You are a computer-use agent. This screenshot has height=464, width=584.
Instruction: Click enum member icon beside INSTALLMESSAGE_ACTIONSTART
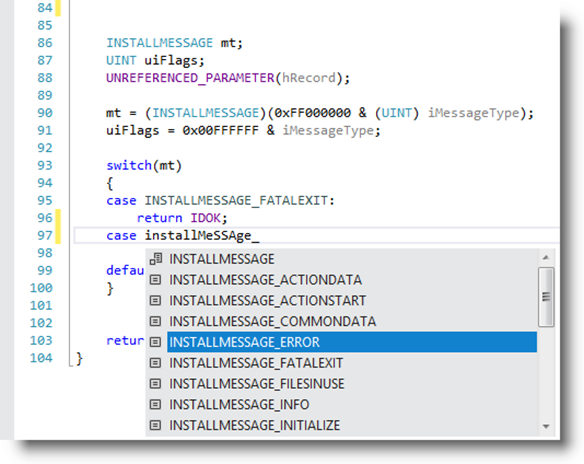(x=155, y=301)
